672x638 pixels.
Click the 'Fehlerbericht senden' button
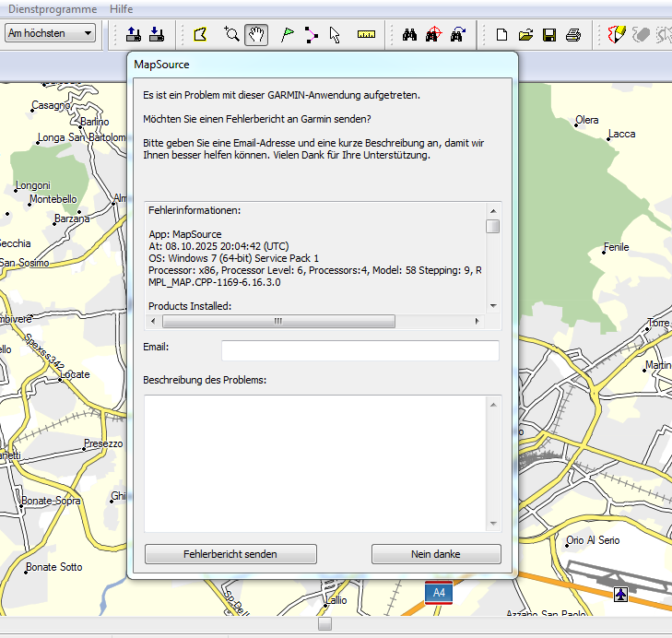230,554
